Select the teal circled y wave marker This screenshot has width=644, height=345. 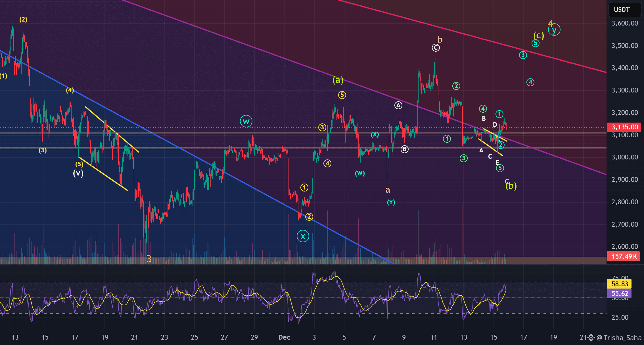point(554,30)
